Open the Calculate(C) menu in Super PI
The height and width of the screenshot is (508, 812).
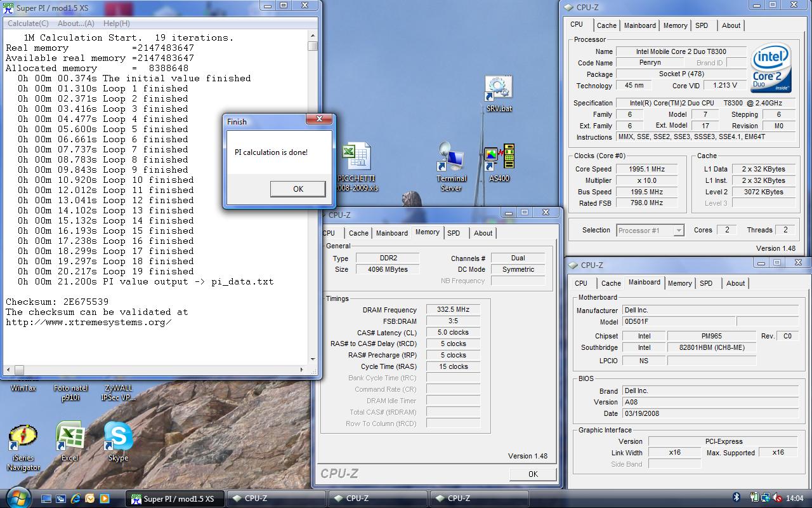pos(28,23)
